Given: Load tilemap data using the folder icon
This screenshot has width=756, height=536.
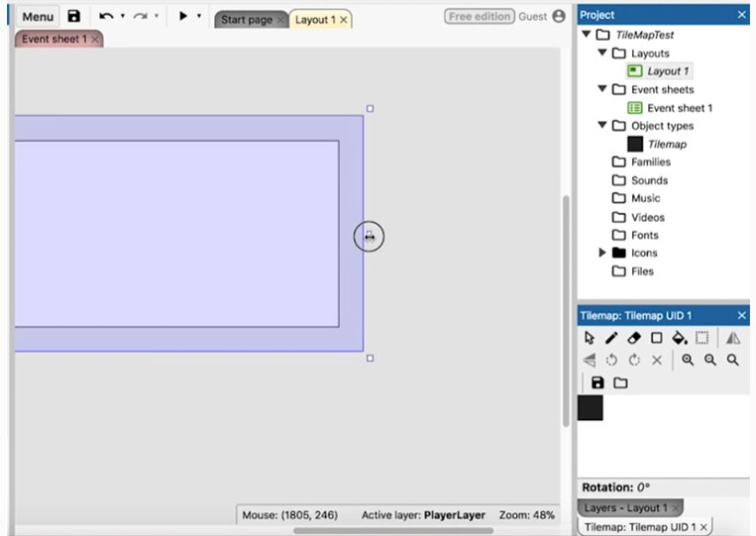Looking at the screenshot, I should coord(620,382).
